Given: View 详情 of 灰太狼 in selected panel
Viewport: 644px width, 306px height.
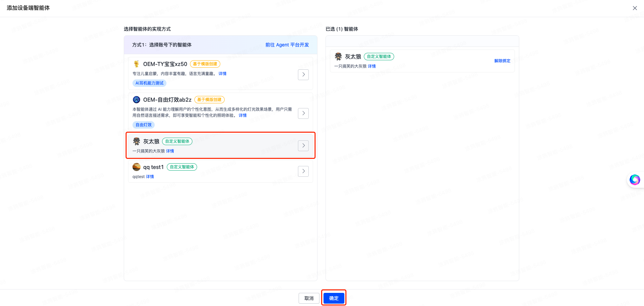Looking at the screenshot, I should (372, 66).
